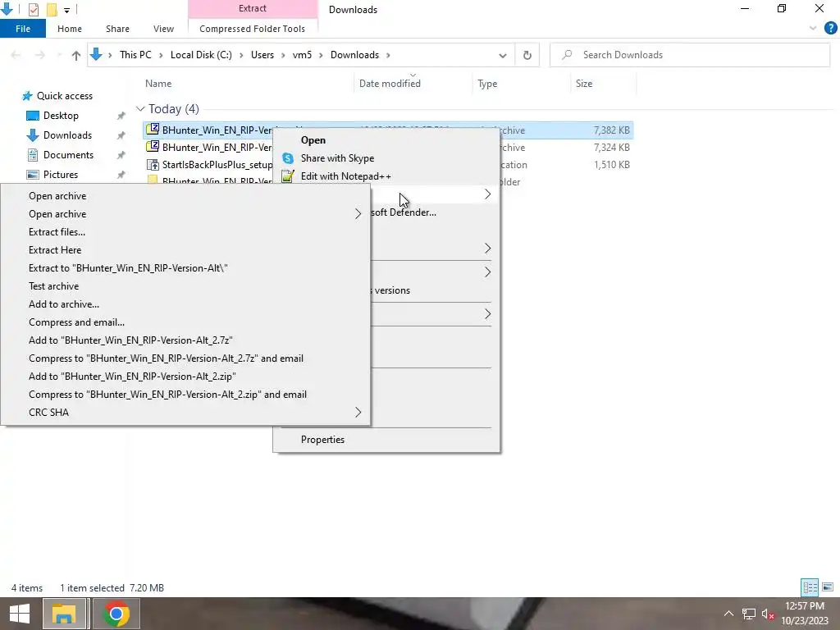Choose Compress and email...
The width and height of the screenshot is (840, 630).
tap(76, 322)
